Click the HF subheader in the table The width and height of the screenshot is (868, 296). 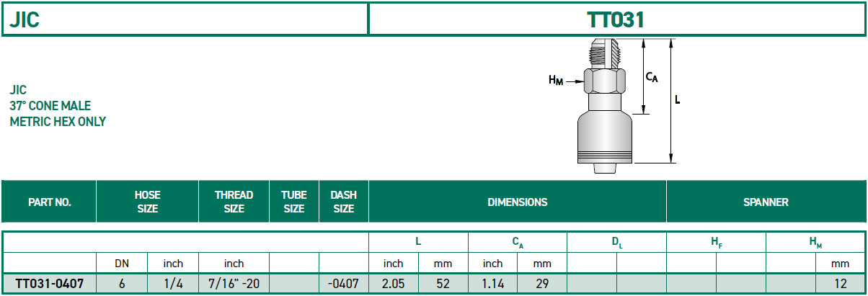[x=716, y=243]
